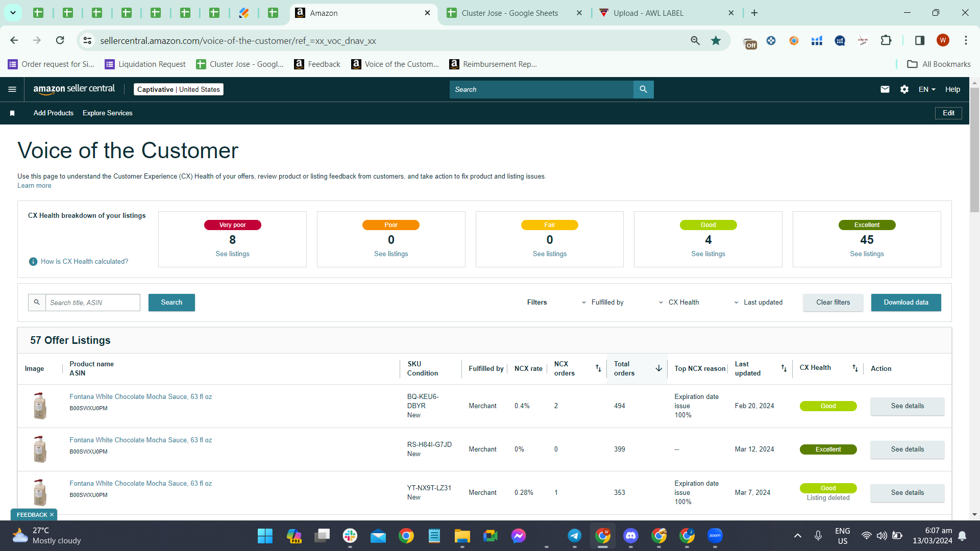Switch to the Cluster Jose Google Sheets tab
Viewport: 980px width, 551px height.
click(x=514, y=13)
